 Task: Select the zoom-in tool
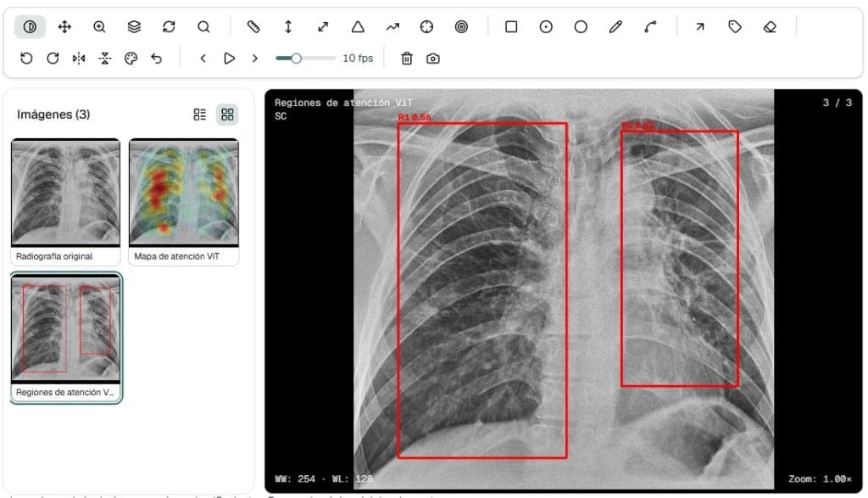100,26
